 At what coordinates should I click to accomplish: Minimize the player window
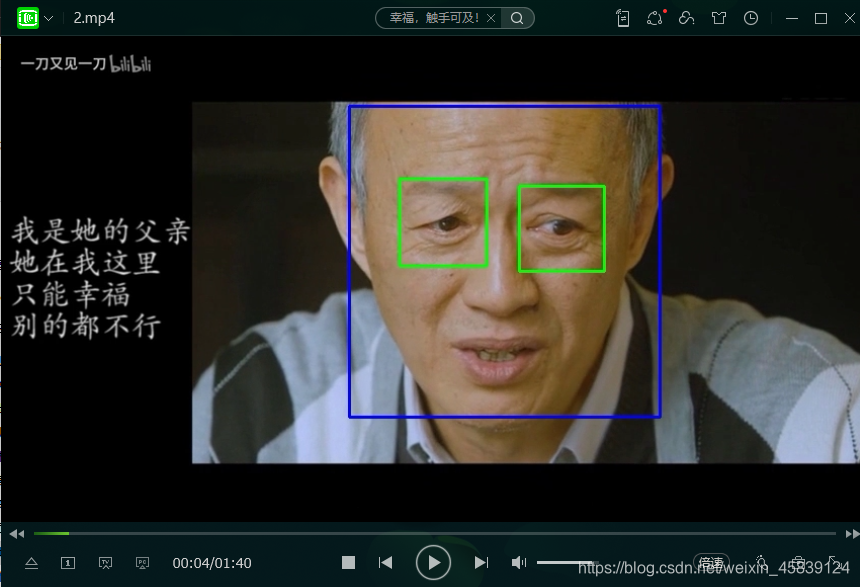click(x=791, y=18)
